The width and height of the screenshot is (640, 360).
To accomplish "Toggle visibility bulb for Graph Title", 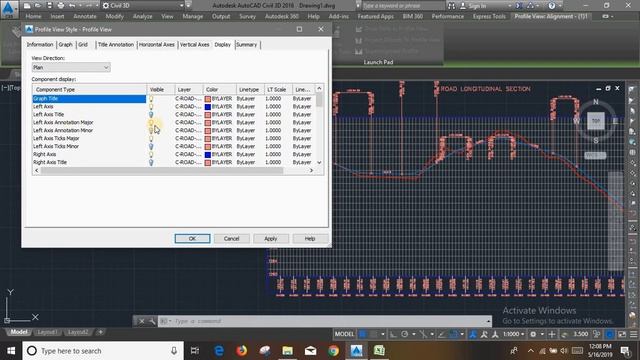I will click(151, 99).
